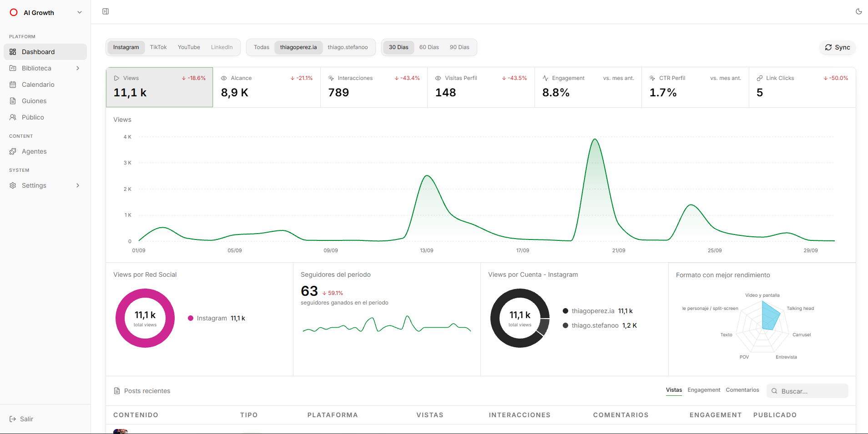Toggle the sidebar collapse icon
Viewport: 868px width, 434px height.
click(106, 11)
